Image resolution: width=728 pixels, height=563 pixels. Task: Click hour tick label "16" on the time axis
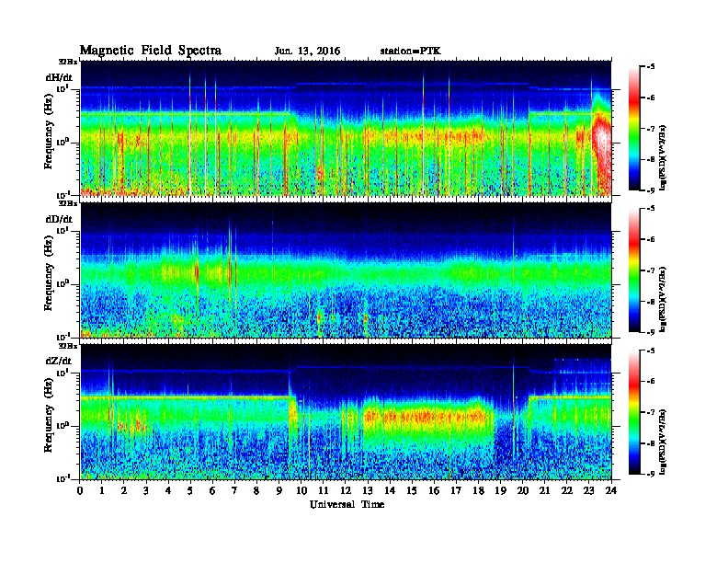point(434,490)
